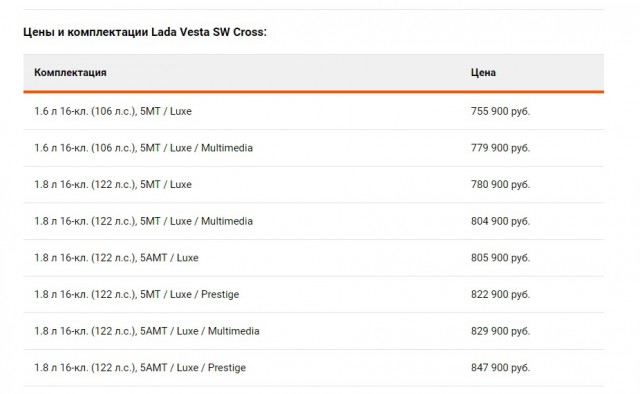Click the price 804 900 руб.
The image size is (640, 394).
pos(500,221)
